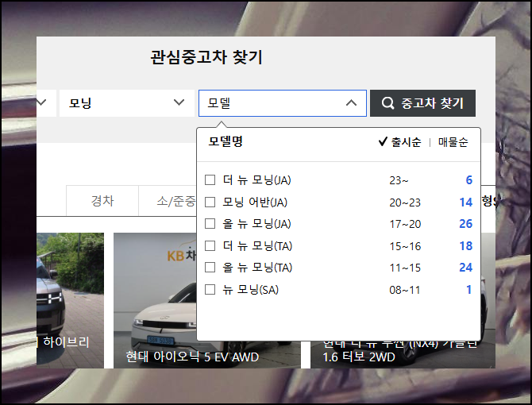Image resolution: width=532 pixels, height=405 pixels.
Task: Click the 관심중고차 찾기 heading
Action: coord(206,57)
